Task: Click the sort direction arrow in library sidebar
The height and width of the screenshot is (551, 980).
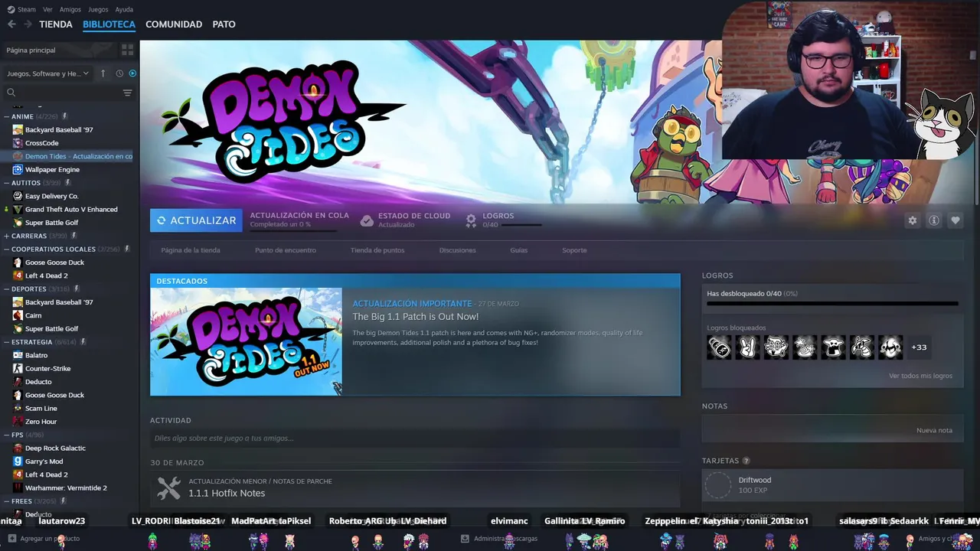Action: pos(103,73)
